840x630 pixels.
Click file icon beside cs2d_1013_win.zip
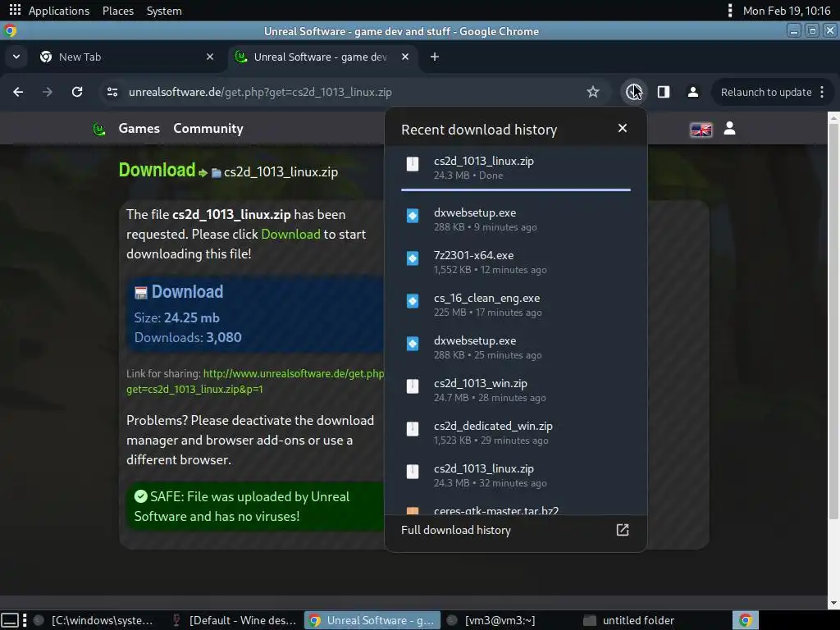[413, 386]
